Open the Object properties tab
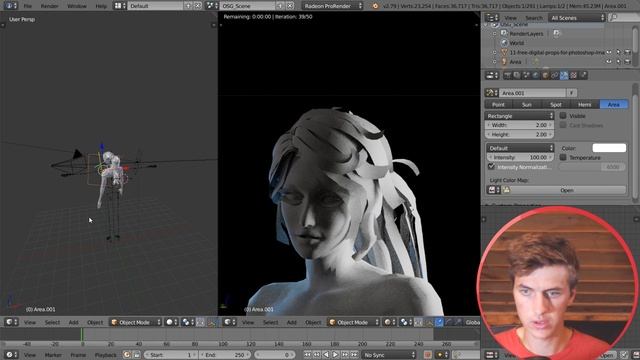The height and width of the screenshot is (360, 640). (545, 76)
